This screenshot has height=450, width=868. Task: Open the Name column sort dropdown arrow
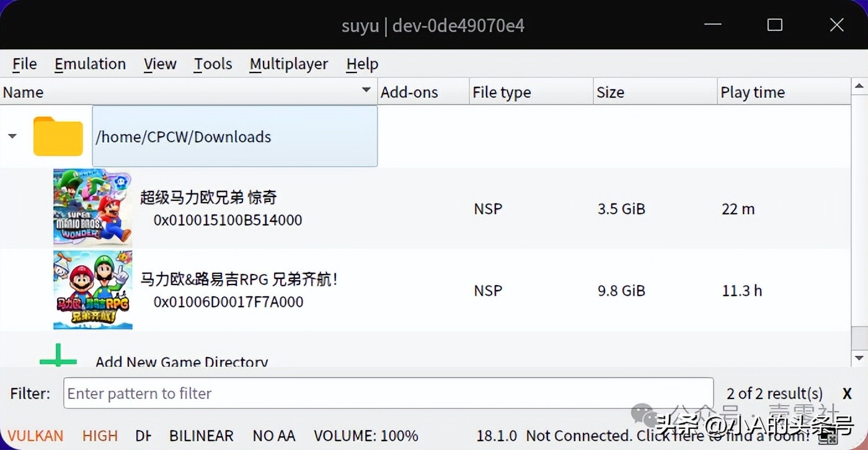click(366, 90)
